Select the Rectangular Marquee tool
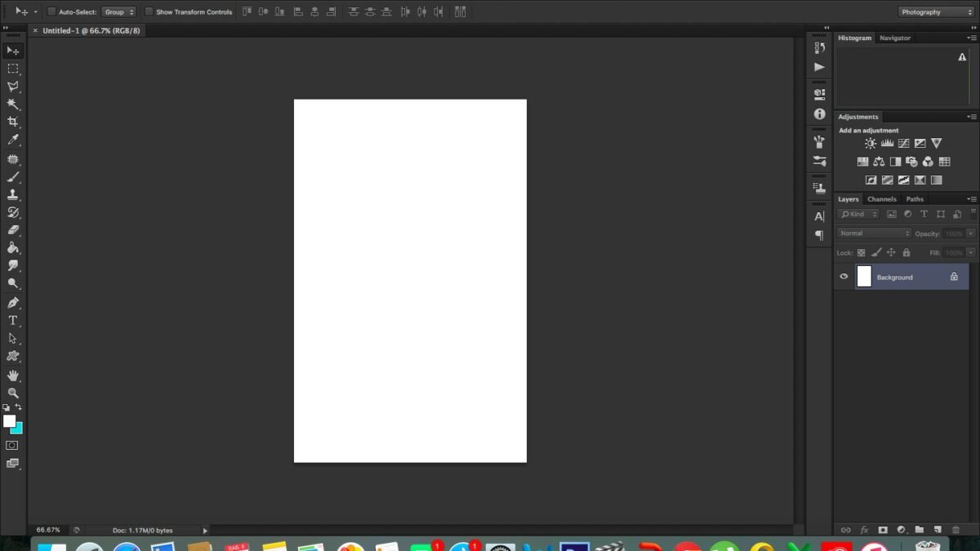 pyautogui.click(x=13, y=69)
